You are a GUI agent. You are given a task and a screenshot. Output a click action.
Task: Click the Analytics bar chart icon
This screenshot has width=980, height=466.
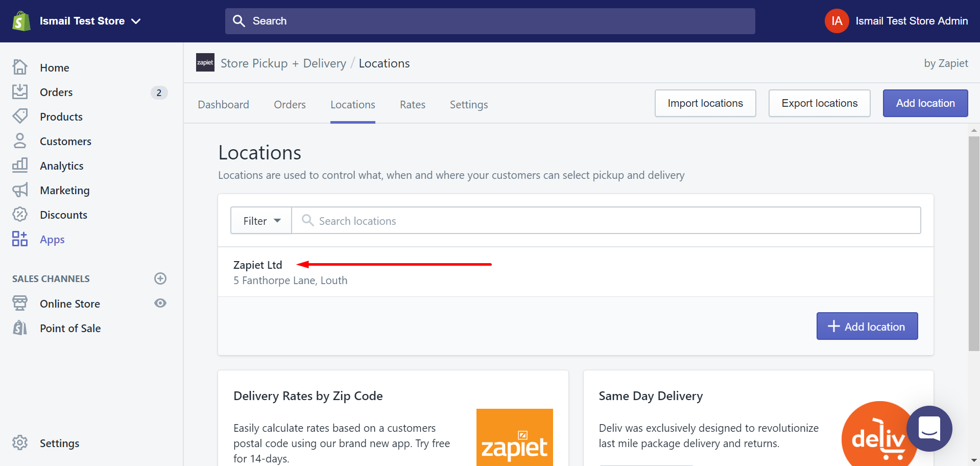coord(20,165)
